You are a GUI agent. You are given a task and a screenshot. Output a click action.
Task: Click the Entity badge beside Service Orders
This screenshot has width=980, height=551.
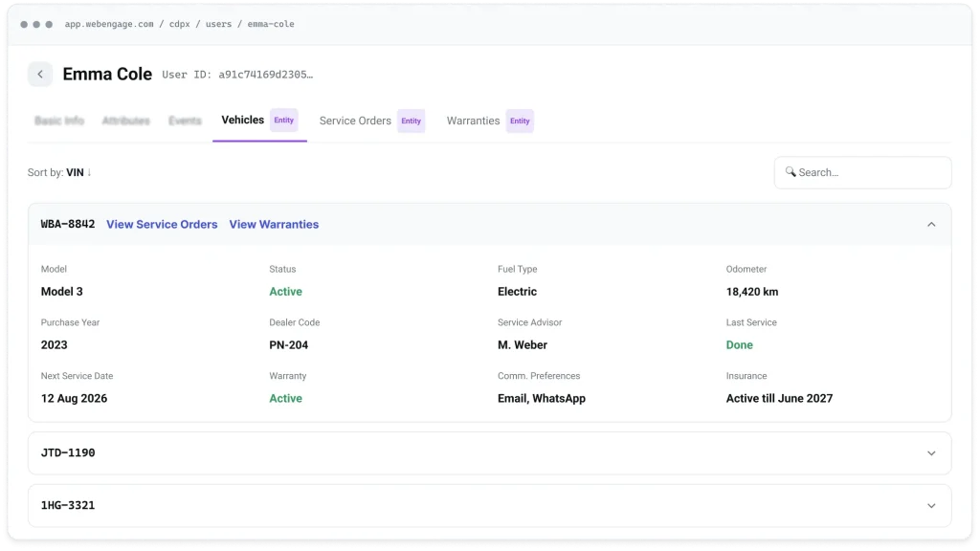tap(411, 121)
